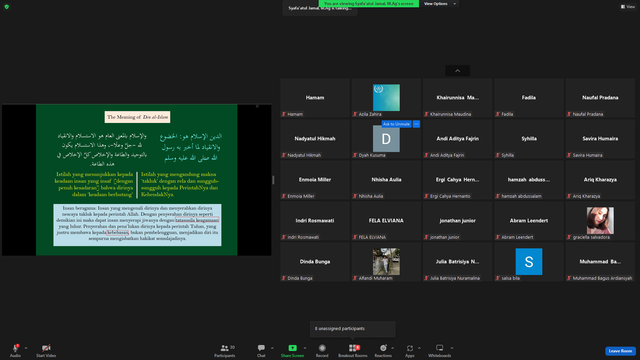Screen dimensions: 640x360
Task: Select Hamam's participant tile
Action: click(315, 98)
